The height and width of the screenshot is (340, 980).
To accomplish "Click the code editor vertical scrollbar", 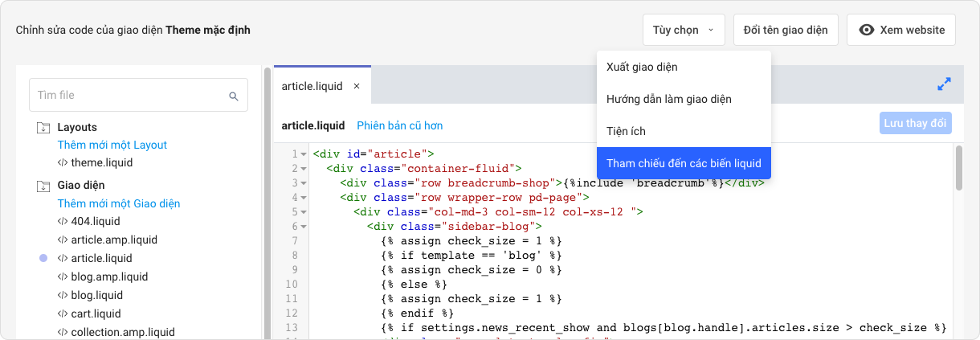I will point(958,169).
